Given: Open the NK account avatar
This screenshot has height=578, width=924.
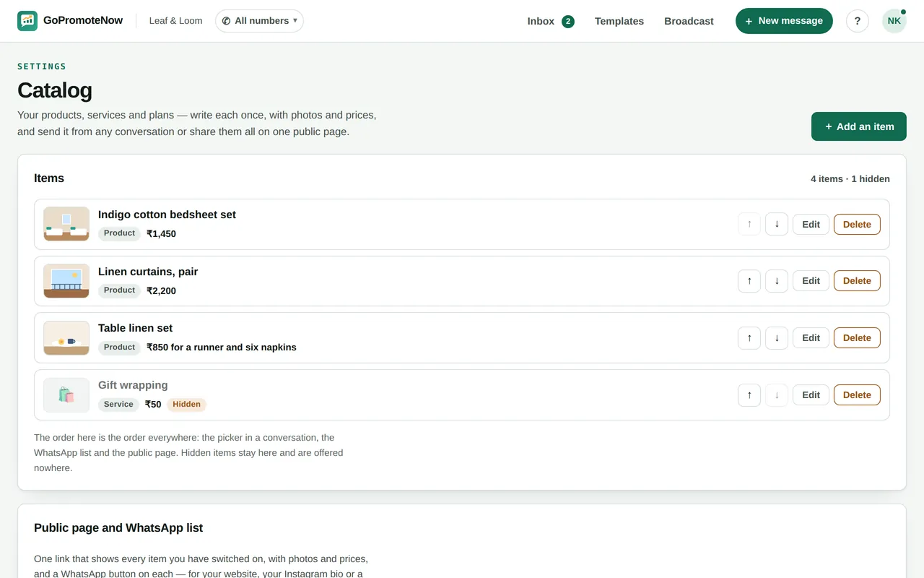Looking at the screenshot, I should 894,21.
